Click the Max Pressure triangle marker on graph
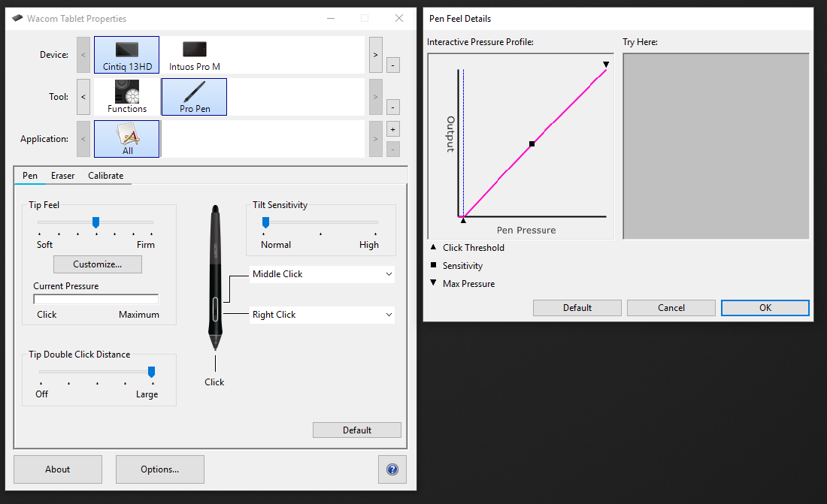Image resolution: width=827 pixels, height=504 pixels. (606, 65)
